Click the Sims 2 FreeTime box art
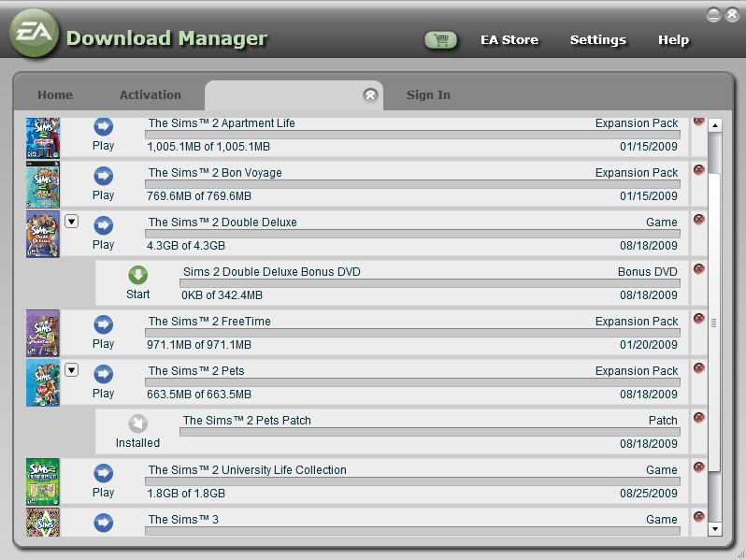746x560 pixels. pos(43,333)
